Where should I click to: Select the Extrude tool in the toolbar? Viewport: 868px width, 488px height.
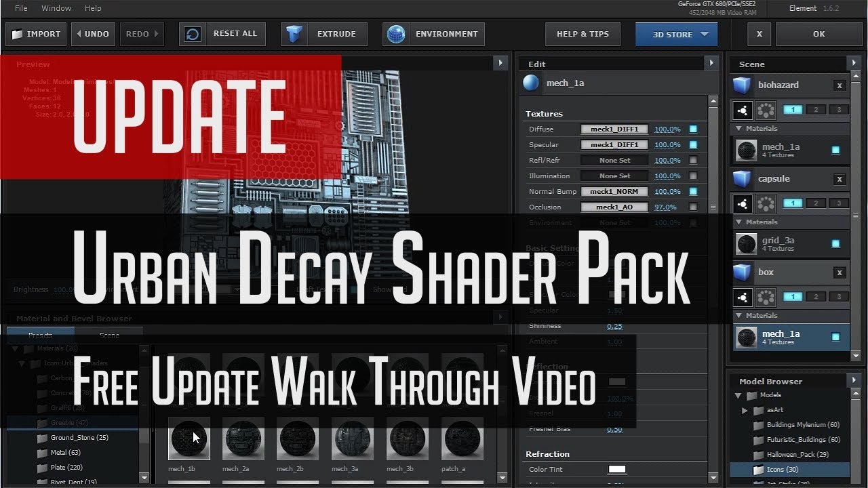point(323,34)
